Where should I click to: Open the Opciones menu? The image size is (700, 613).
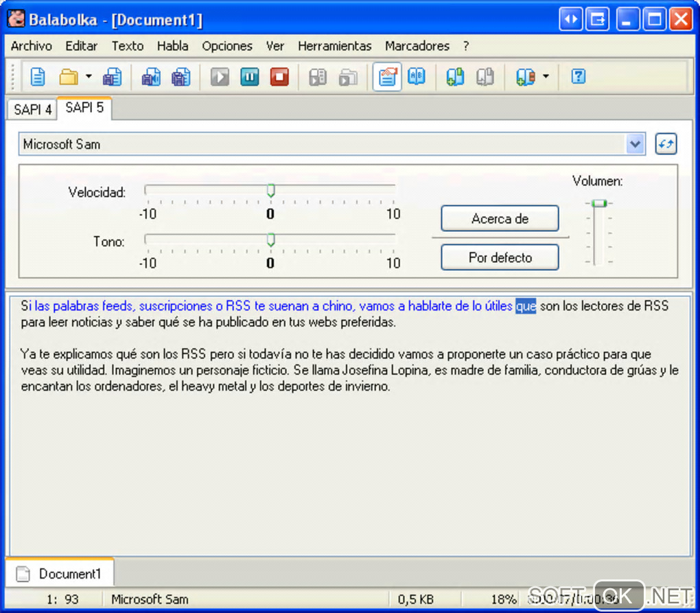click(226, 46)
